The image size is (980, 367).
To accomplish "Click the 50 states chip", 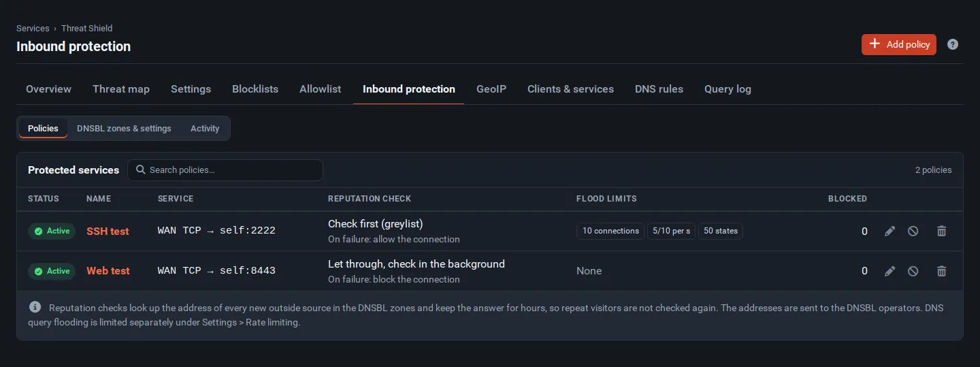I will click(x=721, y=231).
